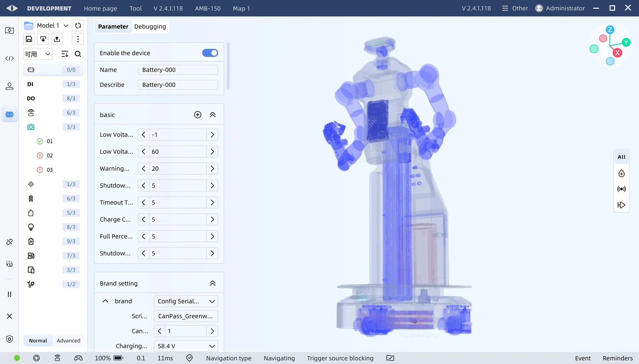
Task: Open the Reminders panel
Action: click(x=618, y=358)
